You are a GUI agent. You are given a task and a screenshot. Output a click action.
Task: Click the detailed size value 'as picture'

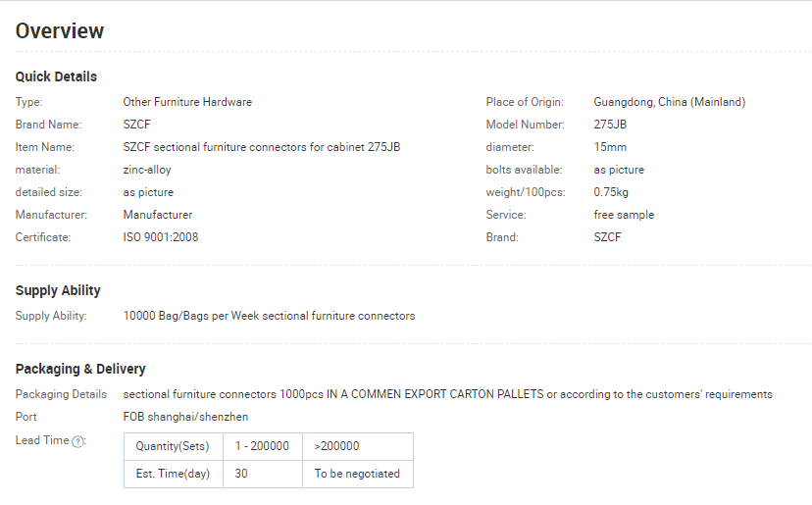click(148, 192)
